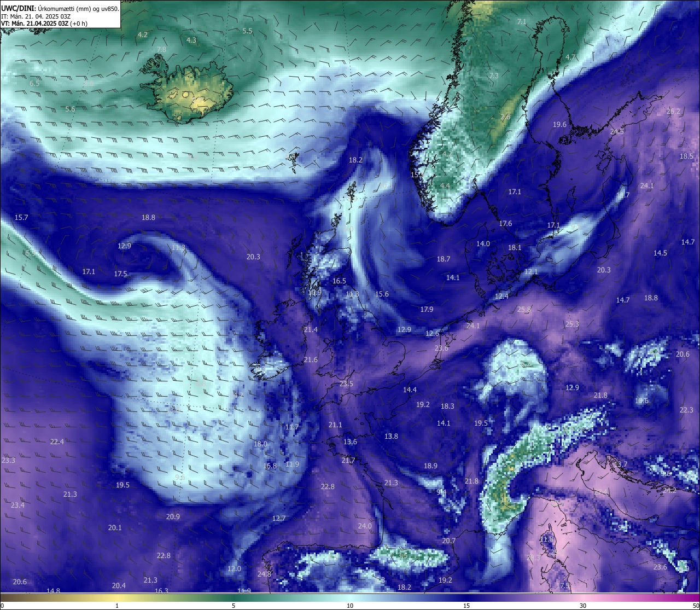Image resolution: width=700 pixels, height=610 pixels.
Task: Click the 2.6 value over Sweden
Action: click(505, 117)
